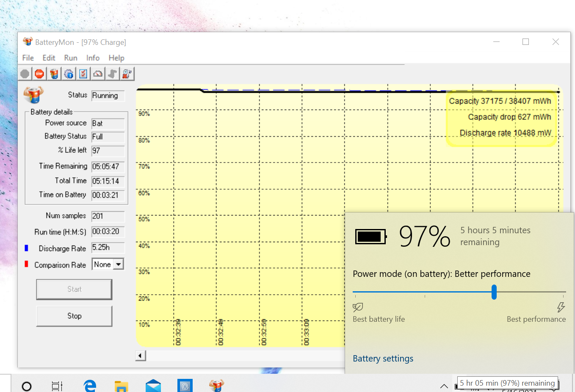Click the Total Time value 05:15:14

[108, 181]
